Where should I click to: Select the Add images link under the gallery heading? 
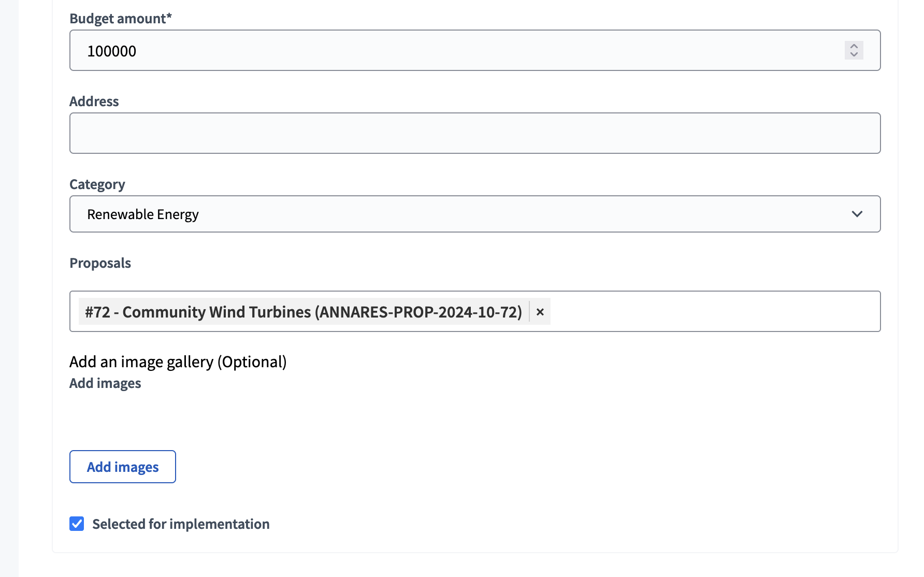(x=105, y=383)
